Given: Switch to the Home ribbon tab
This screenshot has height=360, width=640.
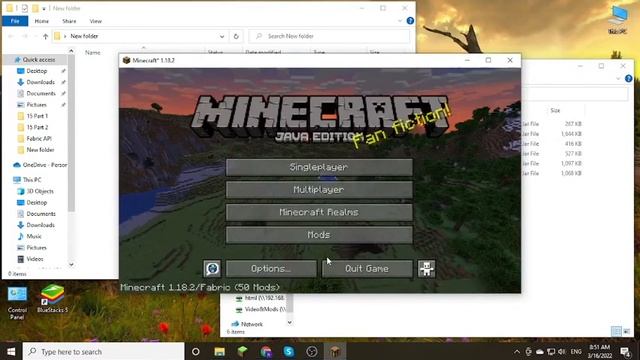Looking at the screenshot, I should click(x=42, y=21).
